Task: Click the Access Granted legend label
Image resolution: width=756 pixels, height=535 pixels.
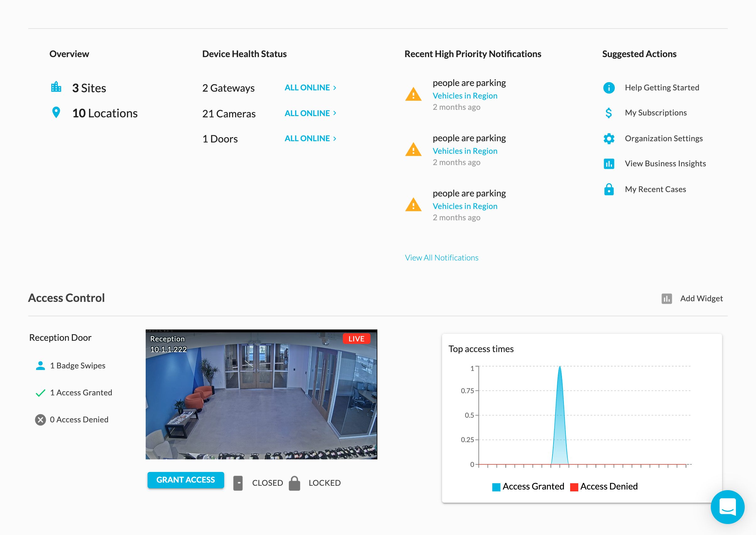Action: [533, 487]
